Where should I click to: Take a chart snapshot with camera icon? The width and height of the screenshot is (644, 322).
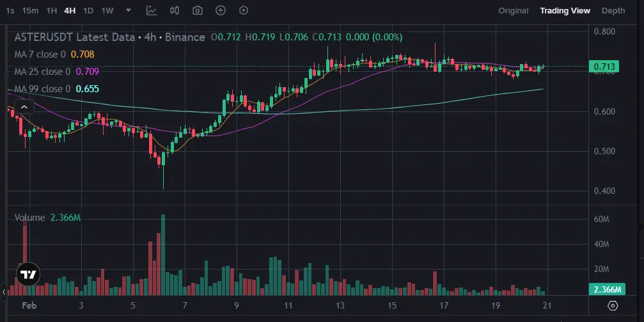(198, 11)
